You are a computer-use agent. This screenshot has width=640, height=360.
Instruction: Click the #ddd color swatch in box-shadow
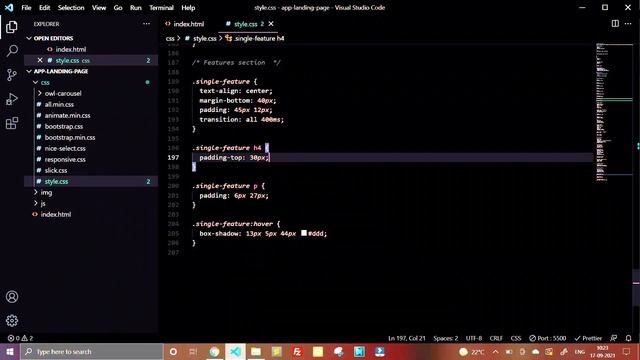304,233
